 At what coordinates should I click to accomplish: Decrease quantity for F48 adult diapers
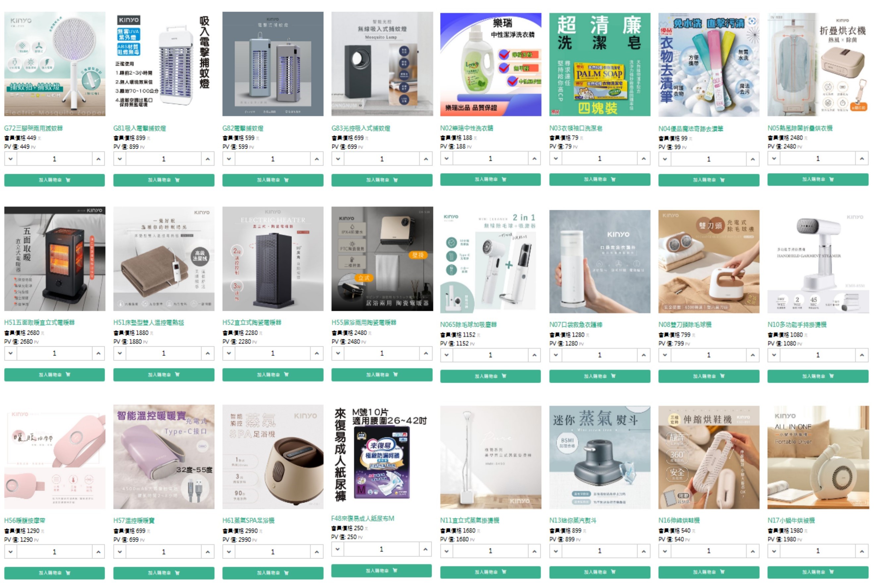338,549
